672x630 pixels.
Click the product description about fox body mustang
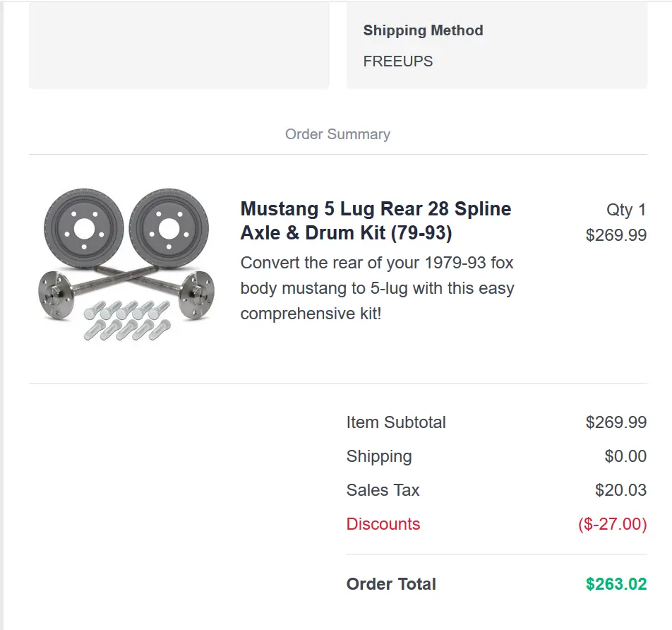tap(377, 288)
